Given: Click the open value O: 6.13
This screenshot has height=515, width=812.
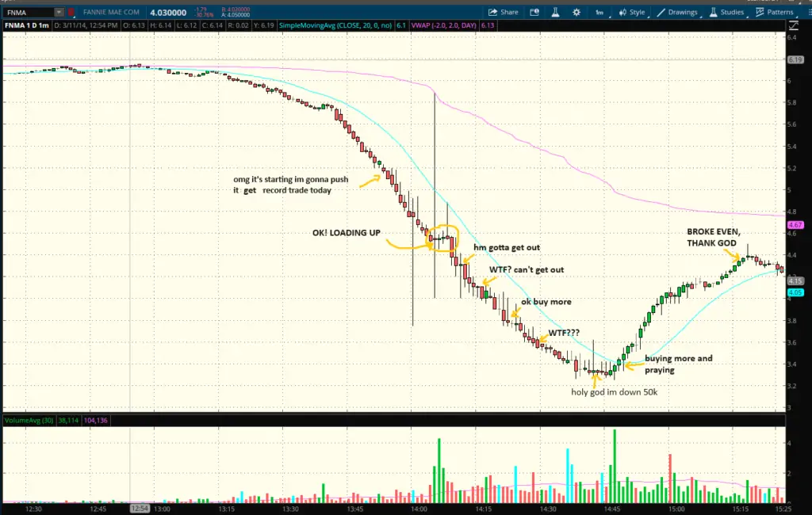Looking at the screenshot, I should coord(134,25).
